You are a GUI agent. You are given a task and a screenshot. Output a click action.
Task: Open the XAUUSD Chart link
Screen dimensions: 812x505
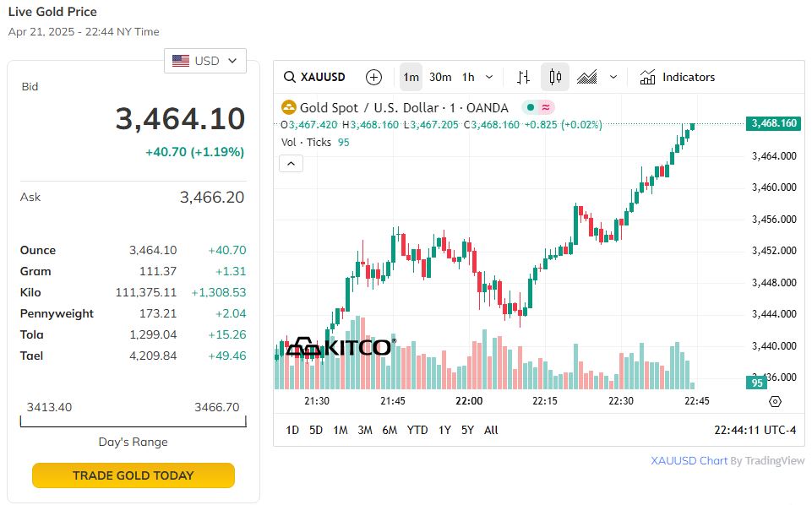(x=689, y=460)
